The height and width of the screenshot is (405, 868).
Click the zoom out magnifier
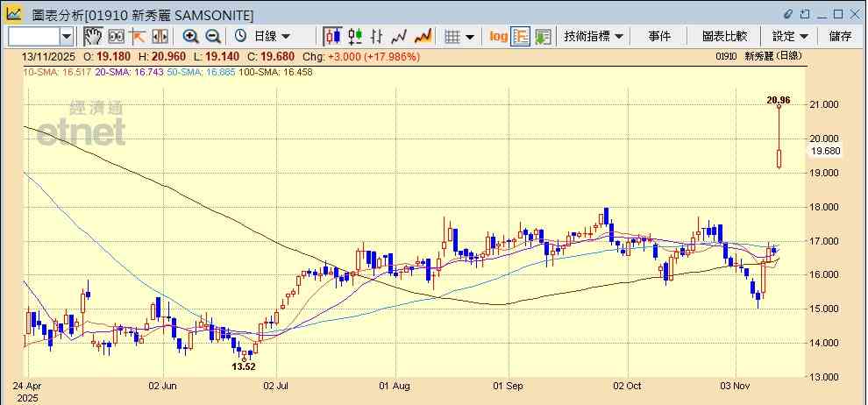[x=213, y=36]
